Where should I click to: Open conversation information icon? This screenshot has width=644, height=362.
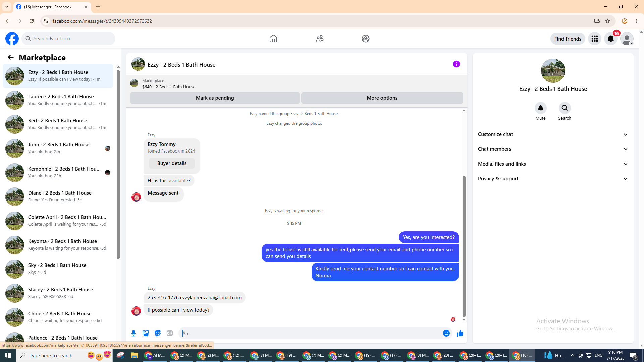click(x=457, y=64)
